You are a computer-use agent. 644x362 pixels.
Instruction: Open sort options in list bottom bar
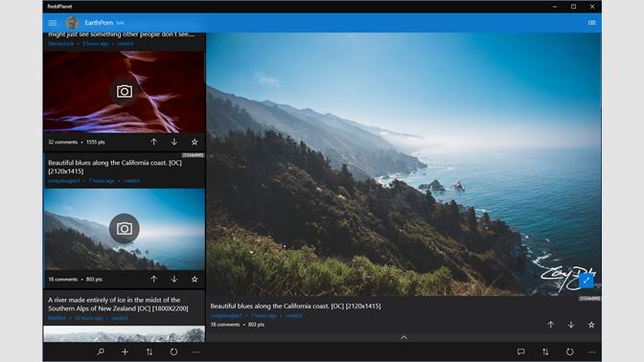pos(149,351)
